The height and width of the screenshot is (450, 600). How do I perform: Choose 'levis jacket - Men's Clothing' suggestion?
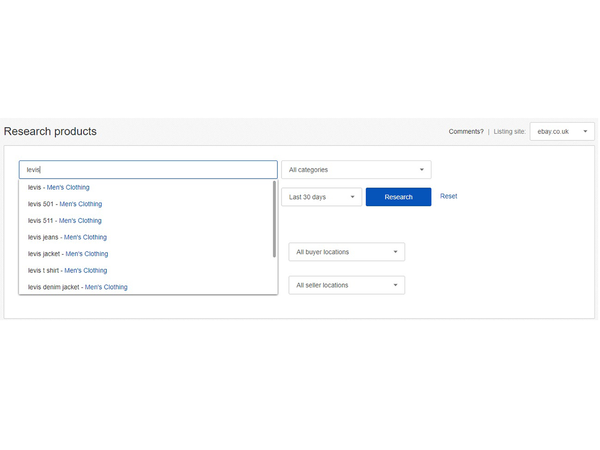(146, 254)
